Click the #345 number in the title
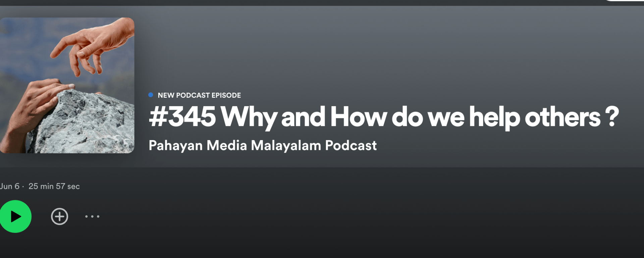The image size is (644, 258). click(182, 117)
